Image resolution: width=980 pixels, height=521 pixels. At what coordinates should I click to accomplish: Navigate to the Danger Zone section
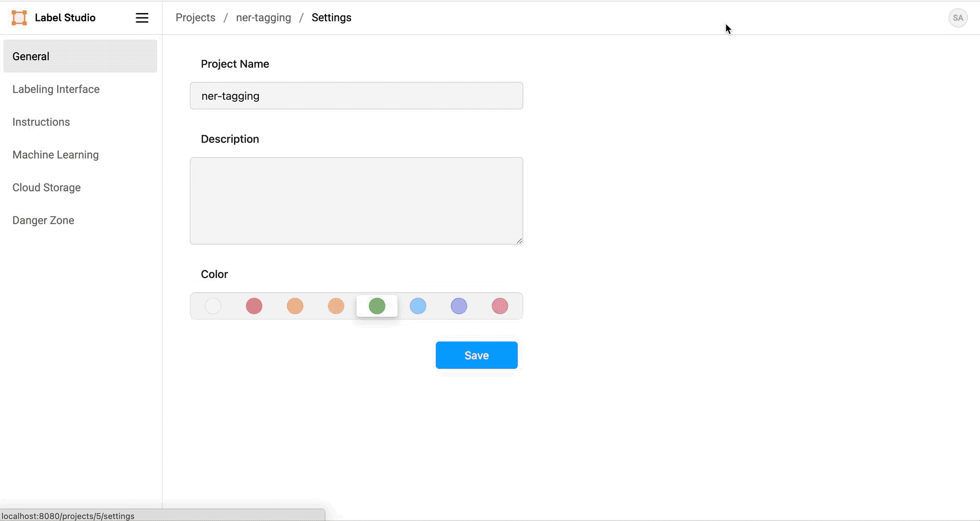[x=43, y=220]
